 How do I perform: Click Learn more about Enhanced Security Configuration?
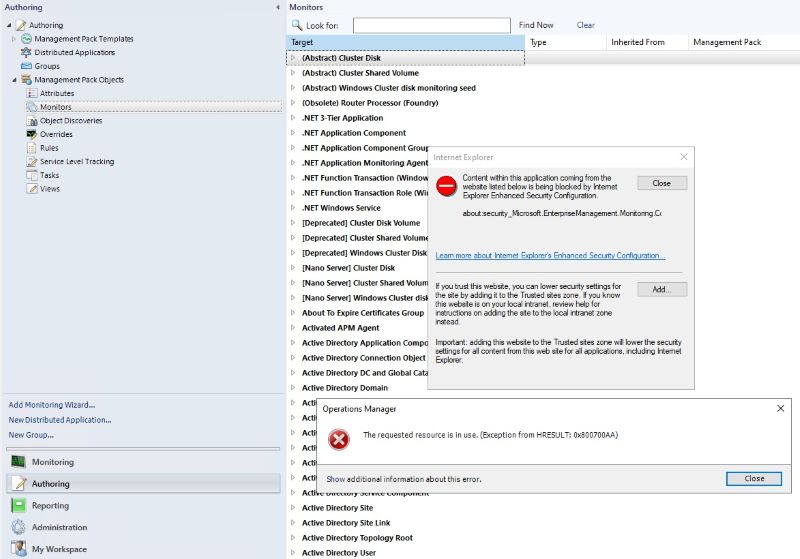[550, 256]
